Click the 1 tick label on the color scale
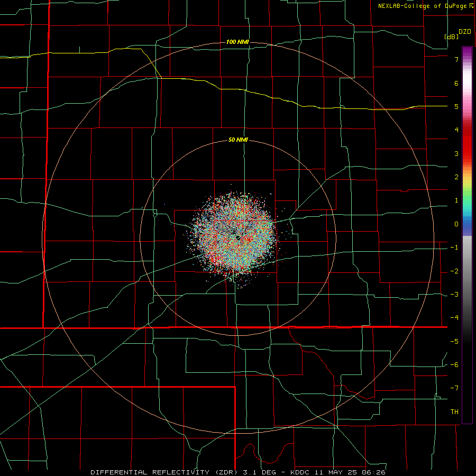 coord(456,200)
